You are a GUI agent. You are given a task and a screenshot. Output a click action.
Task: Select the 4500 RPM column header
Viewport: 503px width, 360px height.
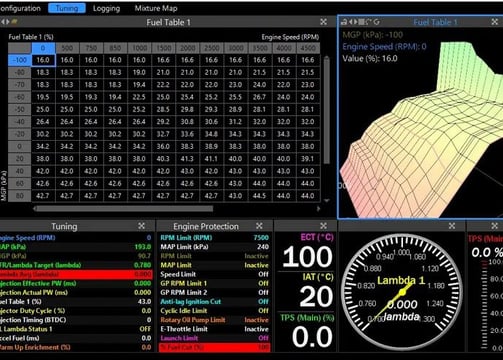click(x=308, y=48)
